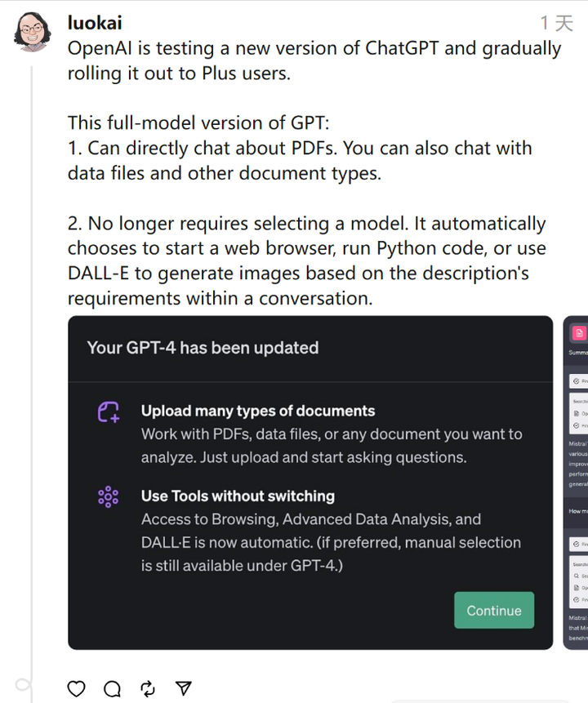The height and width of the screenshot is (703, 588).
Task: Like the post with the heart icon
Action: pos(76,688)
